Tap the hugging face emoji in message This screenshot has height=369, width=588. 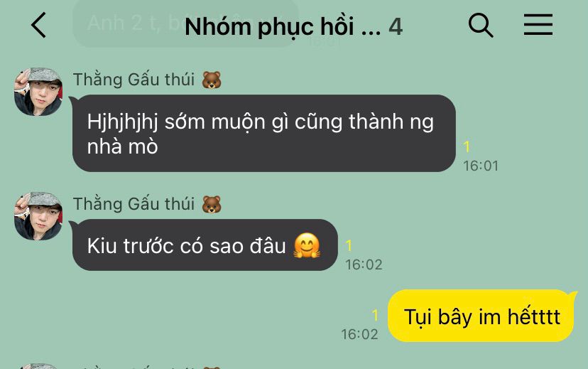coord(307,245)
